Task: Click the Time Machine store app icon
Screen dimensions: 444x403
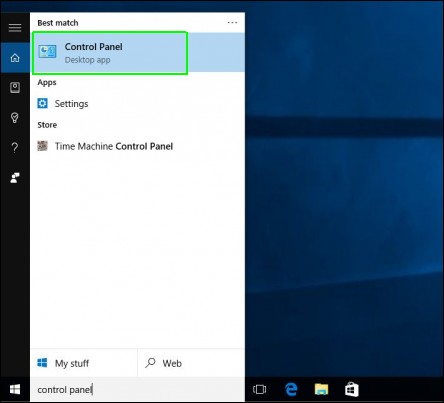Action: [42, 146]
